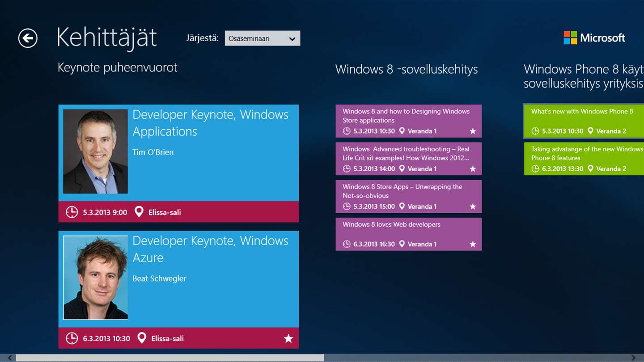Click the clock icon beside 5.3.2013 10:30 Veranda 1
The width and height of the screenshot is (644, 362).
[347, 131]
